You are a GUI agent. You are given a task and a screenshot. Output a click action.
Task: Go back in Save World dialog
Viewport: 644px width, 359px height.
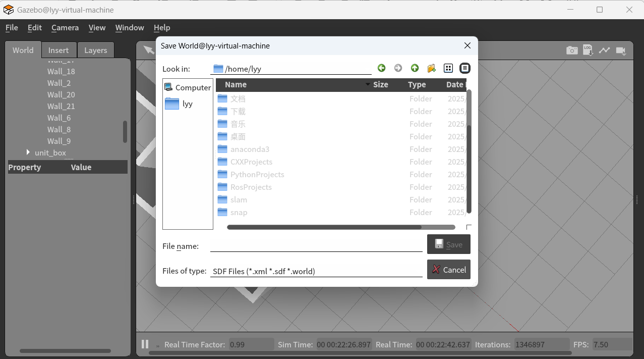[x=381, y=68]
